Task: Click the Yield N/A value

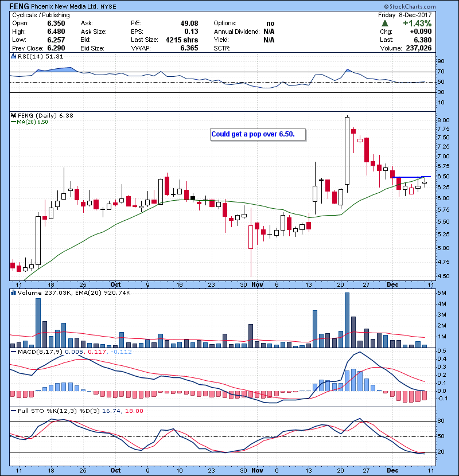Action: [x=269, y=40]
